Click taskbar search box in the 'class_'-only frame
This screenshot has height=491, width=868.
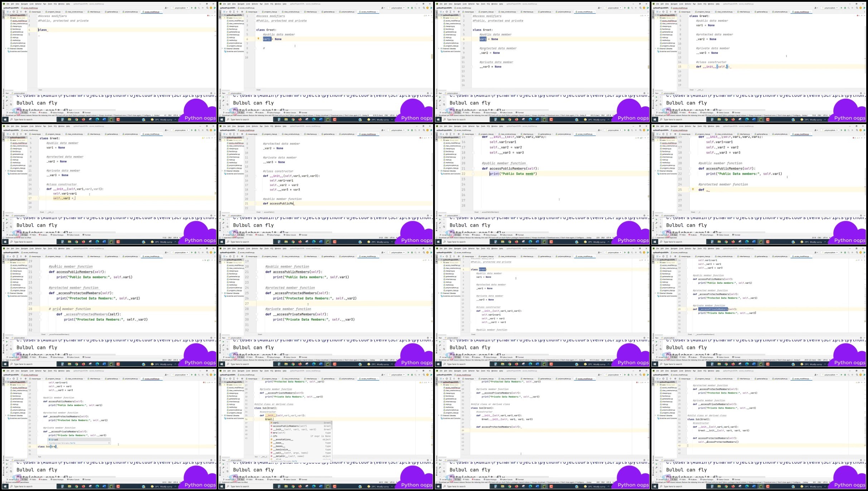[32, 119]
